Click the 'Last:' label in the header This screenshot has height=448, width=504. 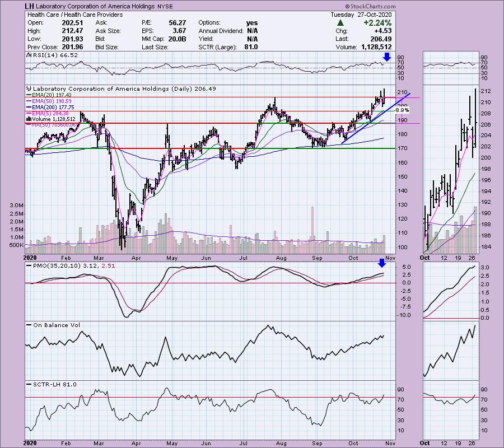(342, 39)
